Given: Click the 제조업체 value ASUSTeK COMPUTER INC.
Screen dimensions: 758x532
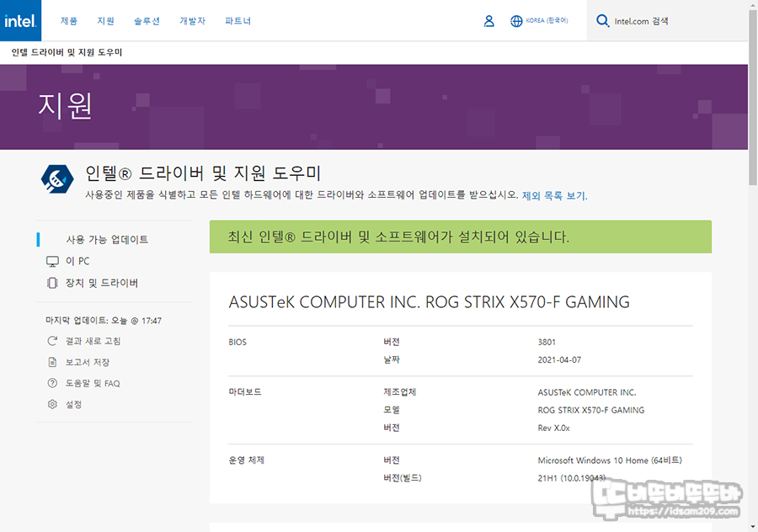Looking at the screenshot, I should pos(587,392).
